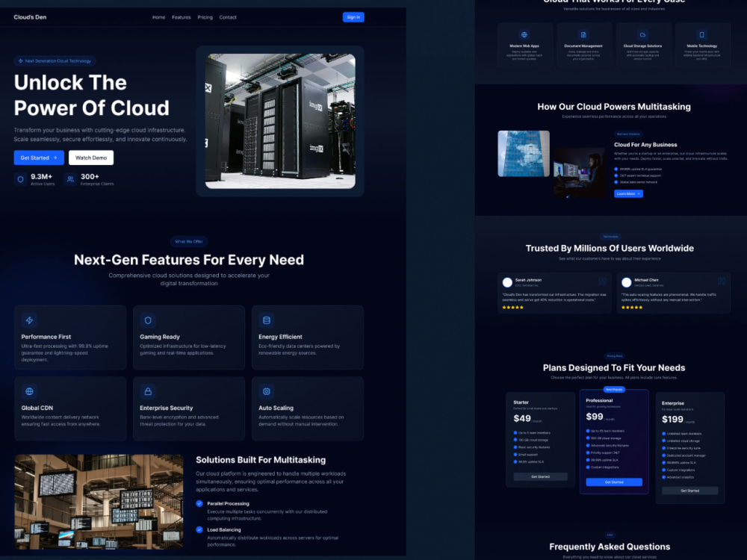Screen dimensions: 747x560
Task: Click the glass building cloud image
Action: 524,153
